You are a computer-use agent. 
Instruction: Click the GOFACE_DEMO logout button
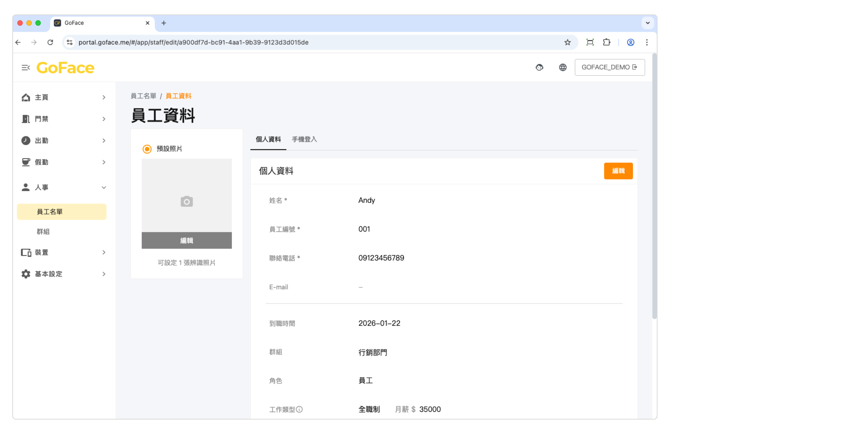[x=609, y=67]
